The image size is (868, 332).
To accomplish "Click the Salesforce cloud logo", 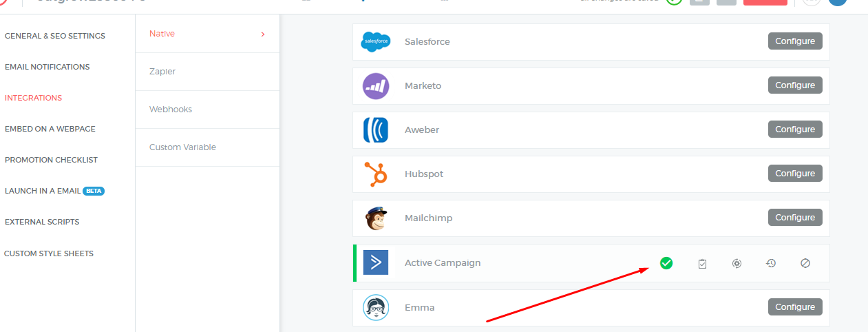I will point(376,41).
